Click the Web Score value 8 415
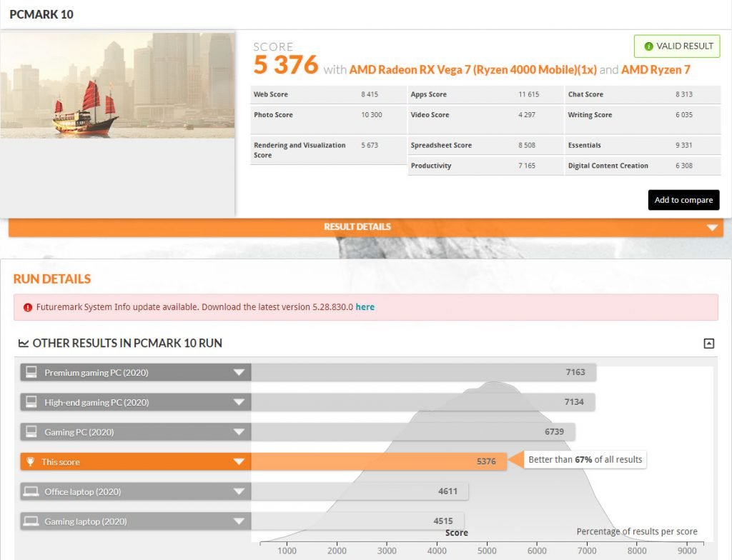 (370, 94)
